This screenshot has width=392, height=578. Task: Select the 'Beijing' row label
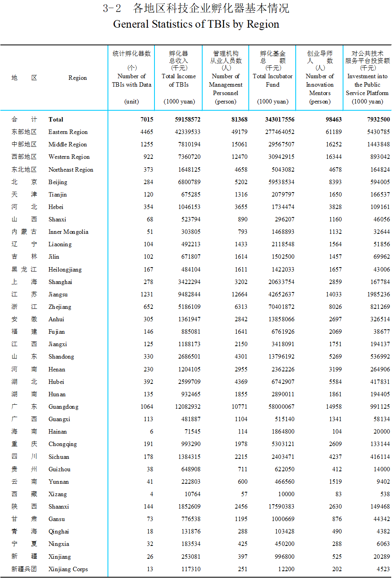[x=58, y=182]
